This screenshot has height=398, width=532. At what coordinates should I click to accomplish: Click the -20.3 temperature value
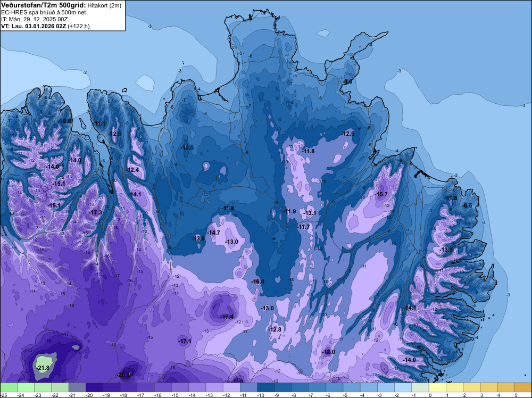123,375
